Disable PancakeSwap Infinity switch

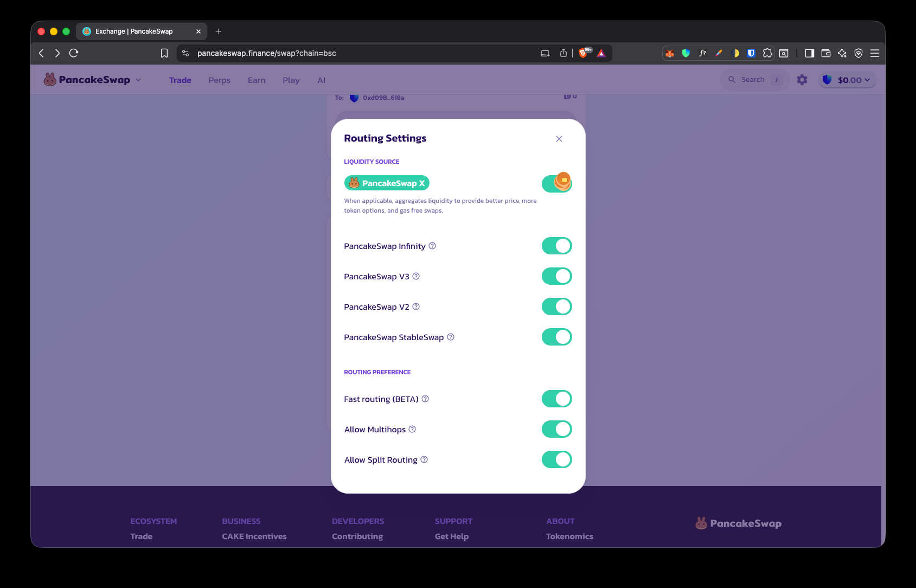(x=557, y=246)
